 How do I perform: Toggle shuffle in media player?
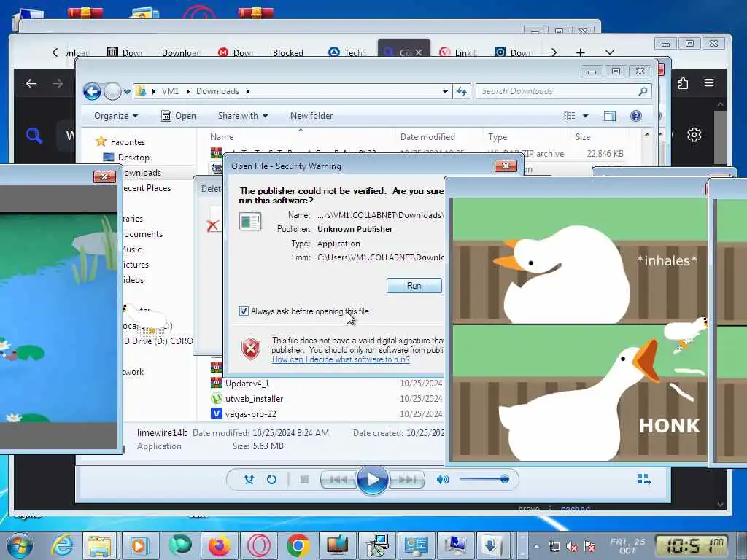(249, 480)
